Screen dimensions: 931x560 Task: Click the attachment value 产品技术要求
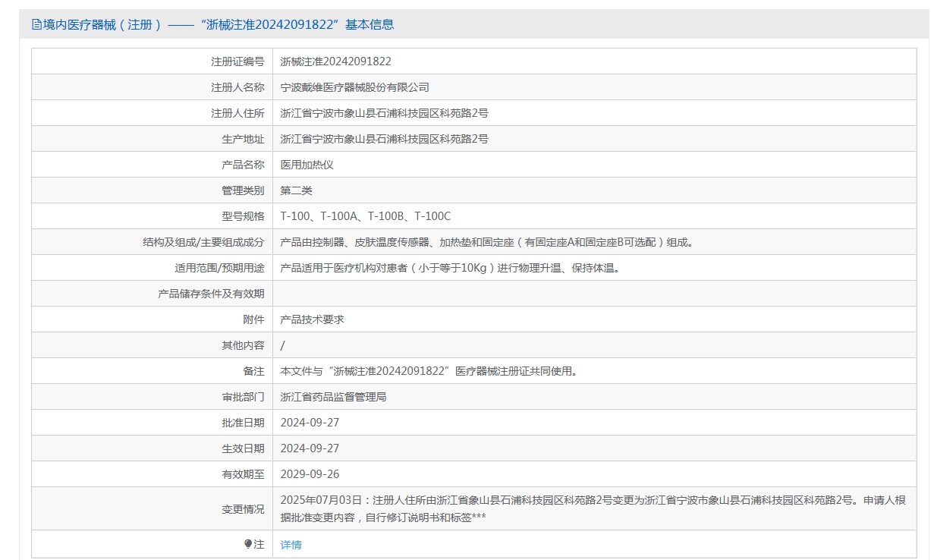[x=312, y=319]
